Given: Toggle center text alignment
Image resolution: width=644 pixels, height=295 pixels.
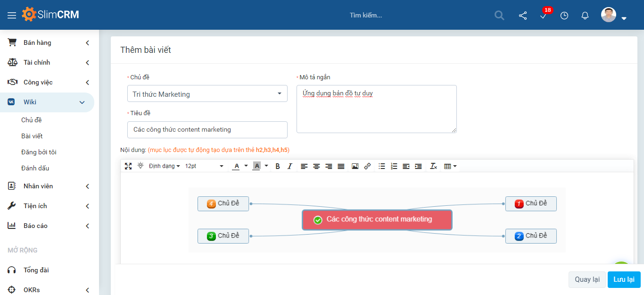Looking at the screenshot, I should [x=316, y=166].
